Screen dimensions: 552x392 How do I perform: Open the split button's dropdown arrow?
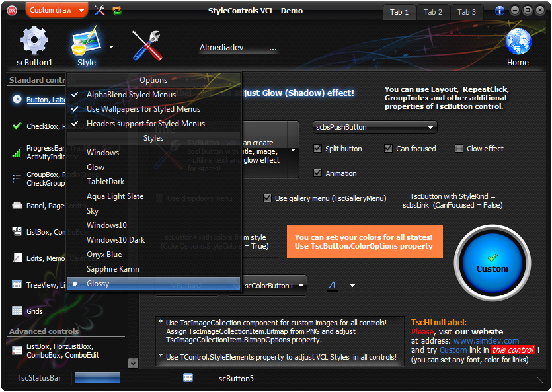point(293,150)
